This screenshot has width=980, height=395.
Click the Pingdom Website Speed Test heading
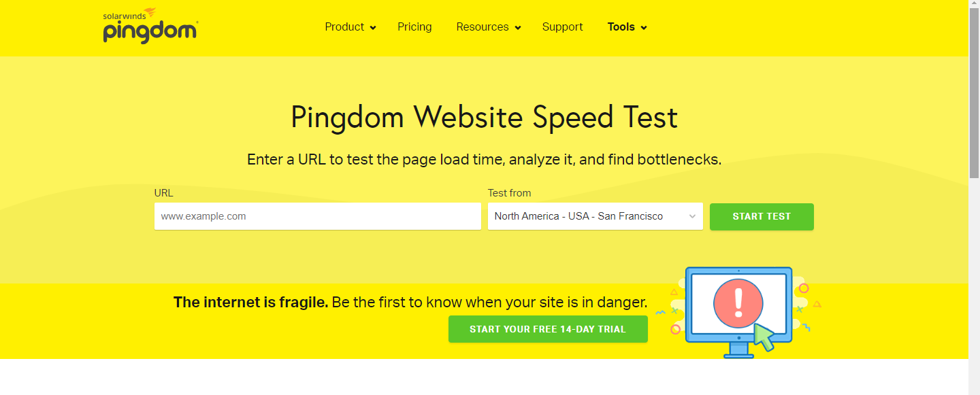point(484,117)
